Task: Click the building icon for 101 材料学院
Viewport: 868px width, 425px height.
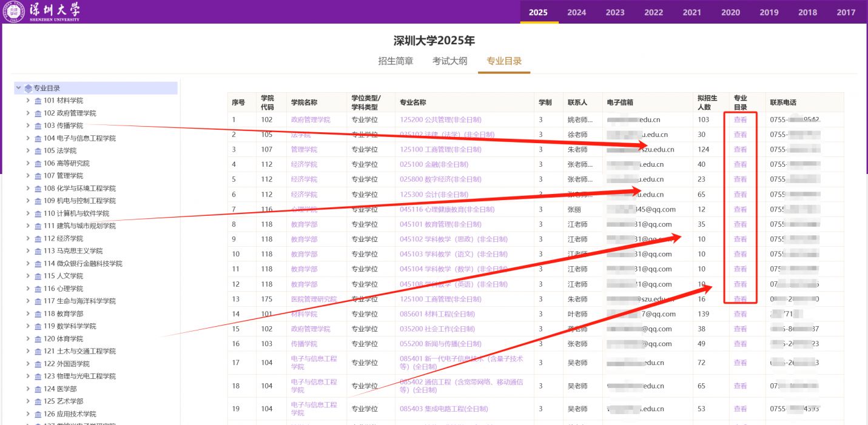Action: pos(38,101)
